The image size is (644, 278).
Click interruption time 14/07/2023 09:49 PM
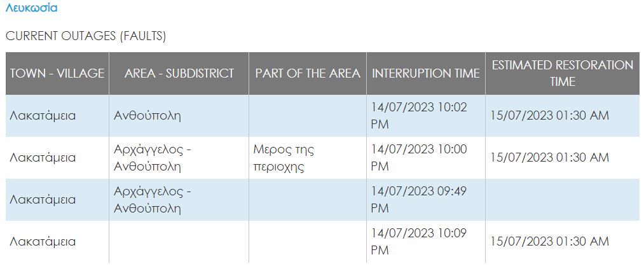click(420, 200)
